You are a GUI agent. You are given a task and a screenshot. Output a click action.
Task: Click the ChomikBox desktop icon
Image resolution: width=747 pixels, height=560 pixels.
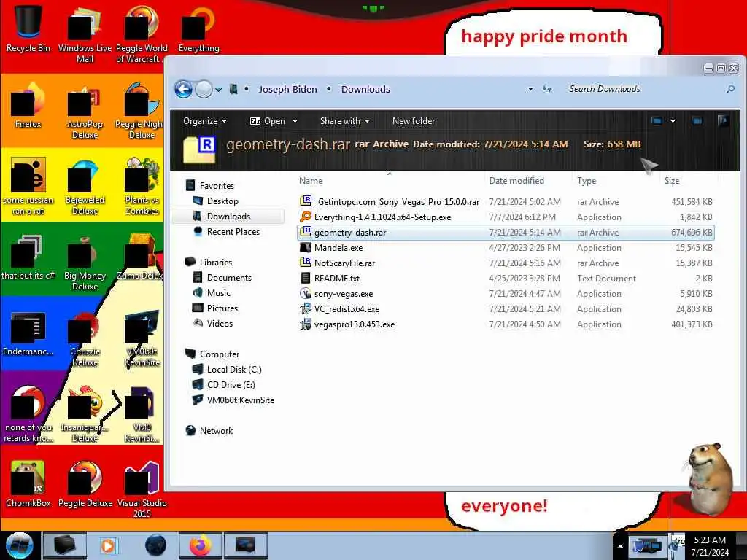click(28, 484)
